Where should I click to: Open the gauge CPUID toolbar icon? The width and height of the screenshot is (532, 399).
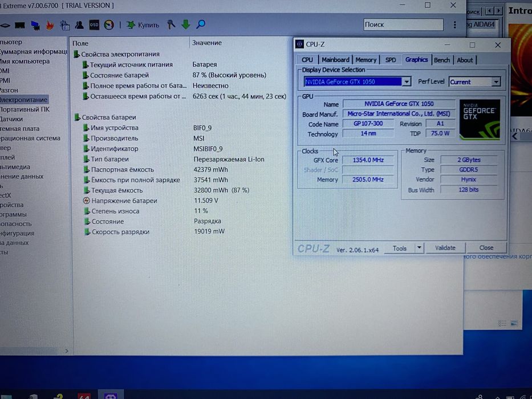tap(109, 25)
